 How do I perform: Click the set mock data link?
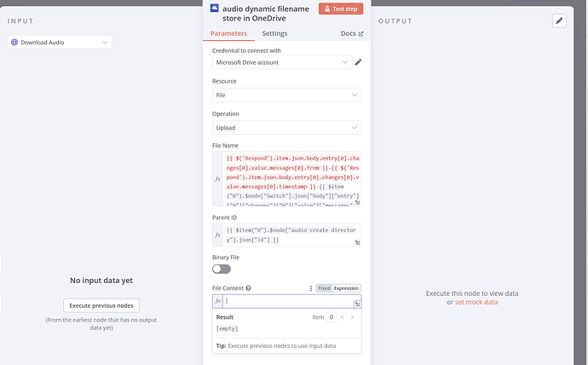pyautogui.click(x=476, y=302)
